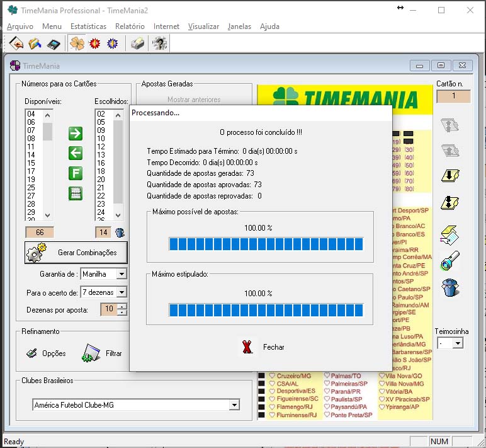Toggle heart next to Vila Nova/GO

(382, 376)
